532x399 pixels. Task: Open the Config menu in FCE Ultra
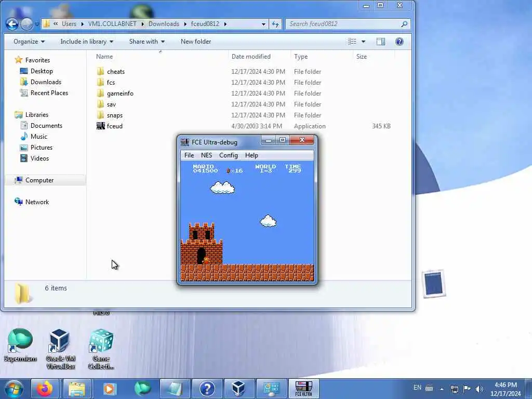coord(229,155)
